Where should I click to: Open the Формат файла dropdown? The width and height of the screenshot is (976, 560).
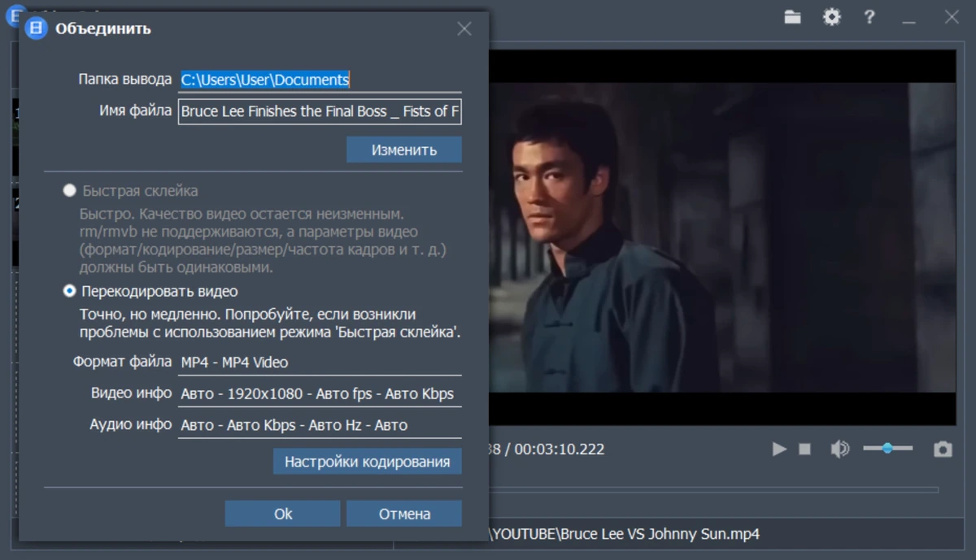point(320,362)
